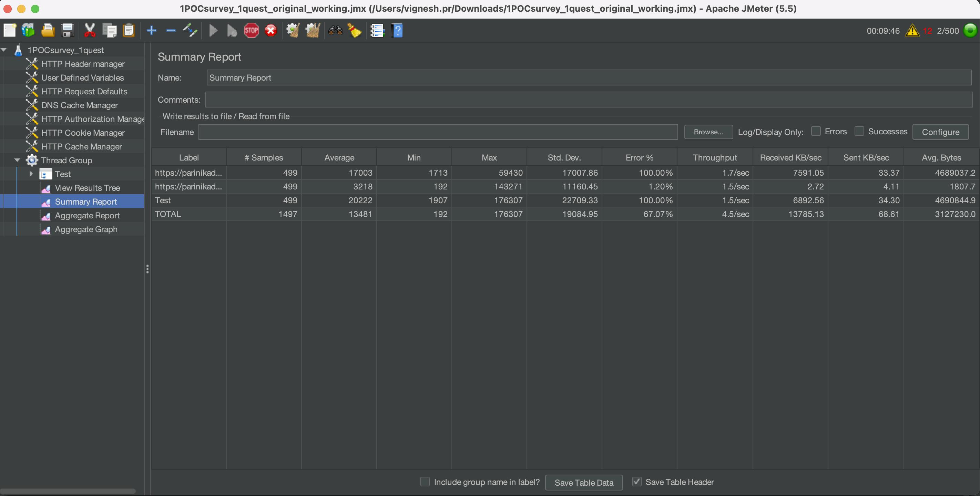This screenshot has height=496, width=980.
Task: Click the Comments input field
Action: pos(589,100)
